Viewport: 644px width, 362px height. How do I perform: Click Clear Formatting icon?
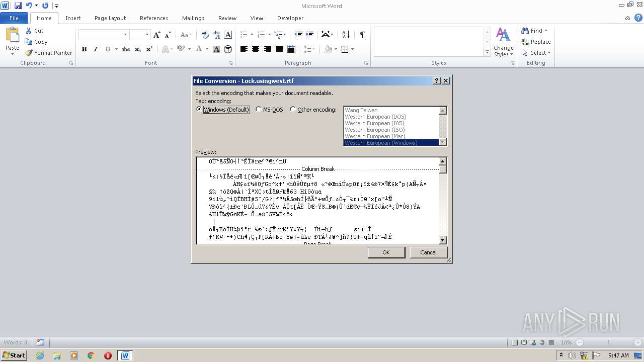click(205, 35)
